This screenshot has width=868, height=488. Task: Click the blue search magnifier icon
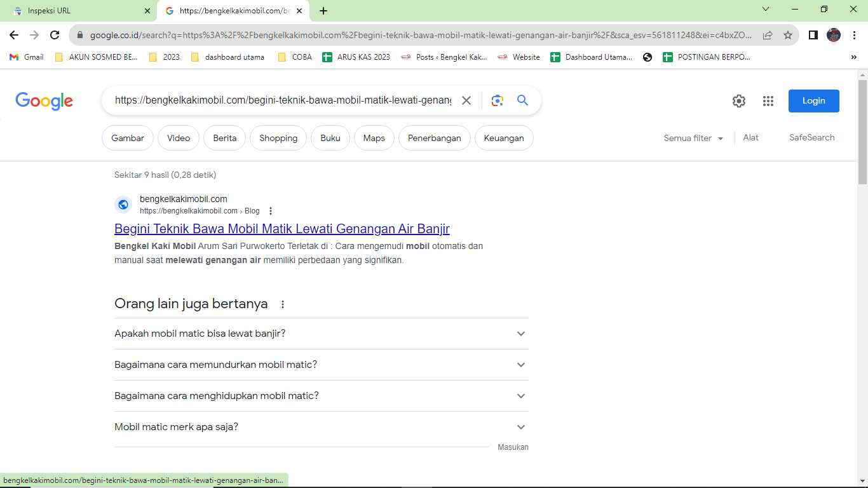tap(522, 100)
